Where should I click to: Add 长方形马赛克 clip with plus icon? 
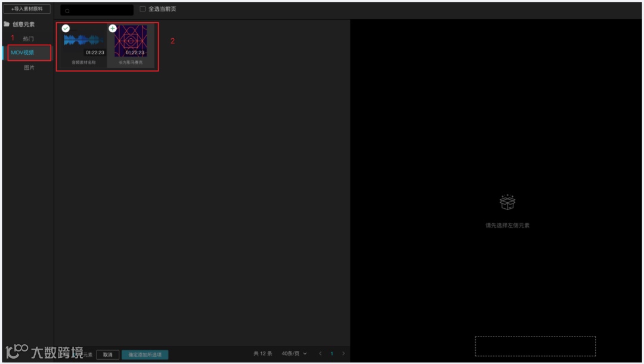click(113, 29)
